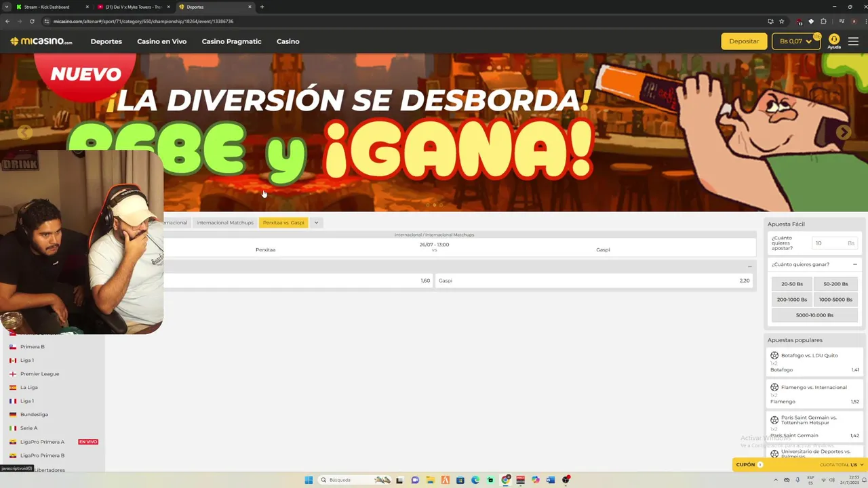Choose the 20-50 Bs win range

pos(792,284)
